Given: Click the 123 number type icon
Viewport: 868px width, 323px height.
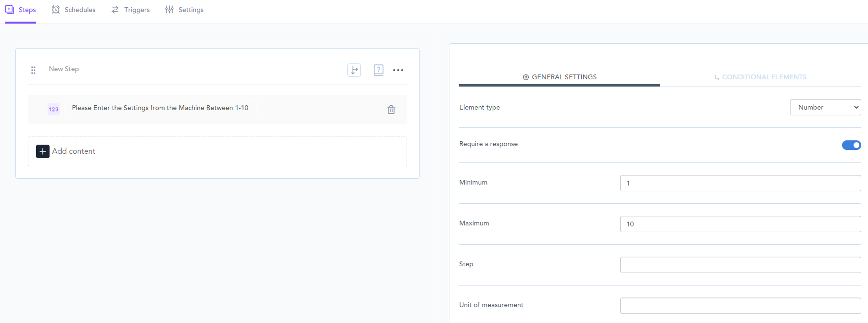Looking at the screenshot, I should [53, 109].
